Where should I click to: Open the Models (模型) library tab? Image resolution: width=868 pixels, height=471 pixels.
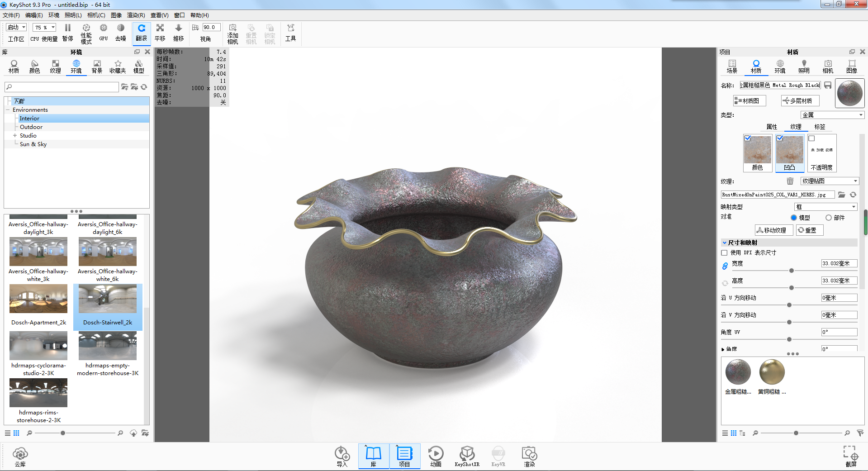point(139,66)
